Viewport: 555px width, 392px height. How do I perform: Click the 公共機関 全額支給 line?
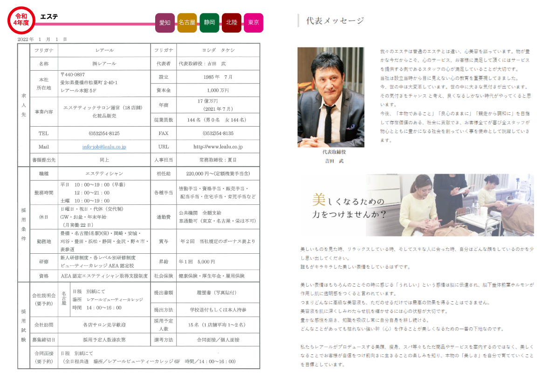click(200, 213)
